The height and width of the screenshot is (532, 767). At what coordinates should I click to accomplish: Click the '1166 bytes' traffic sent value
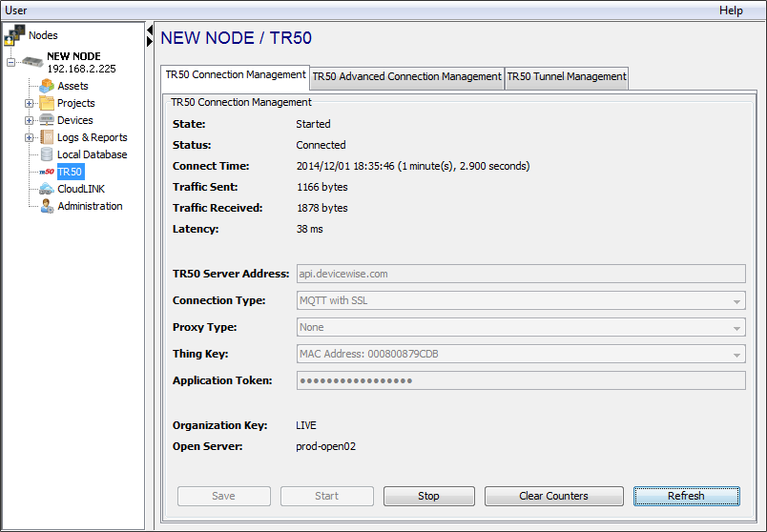tap(321, 187)
